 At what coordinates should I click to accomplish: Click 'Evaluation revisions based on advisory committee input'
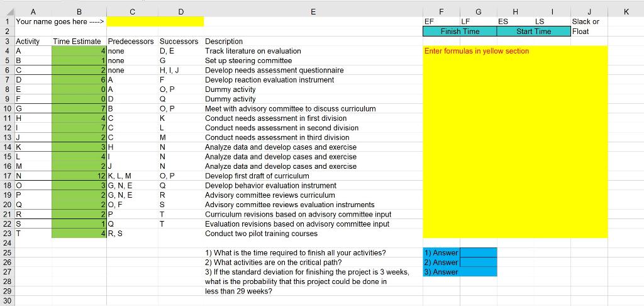point(313,224)
